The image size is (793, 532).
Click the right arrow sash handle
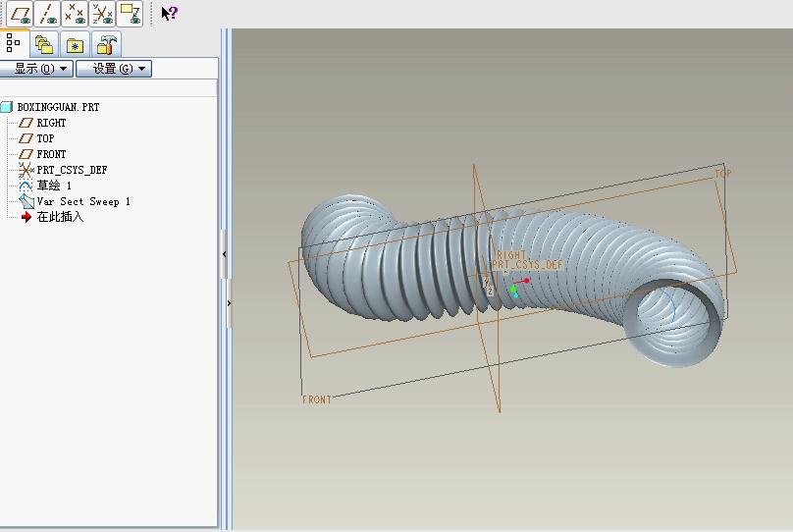(x=229, y=303)
